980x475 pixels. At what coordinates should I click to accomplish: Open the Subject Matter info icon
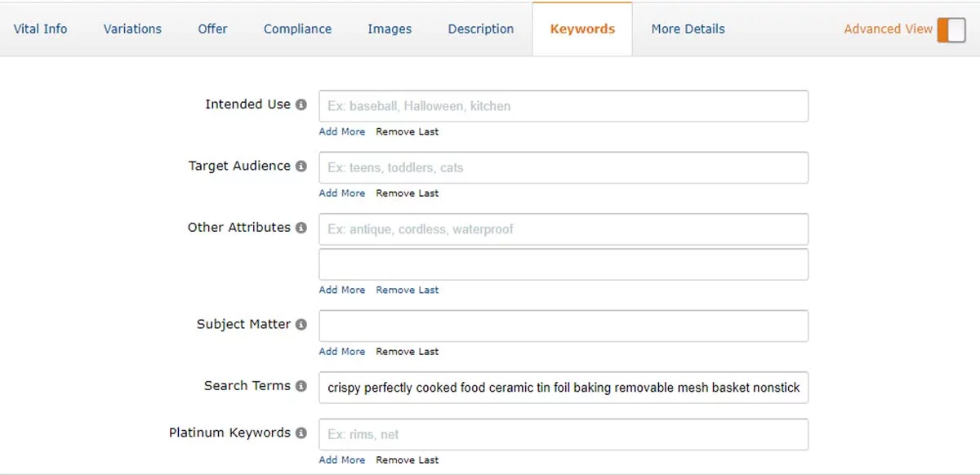[x=301, y=324]
